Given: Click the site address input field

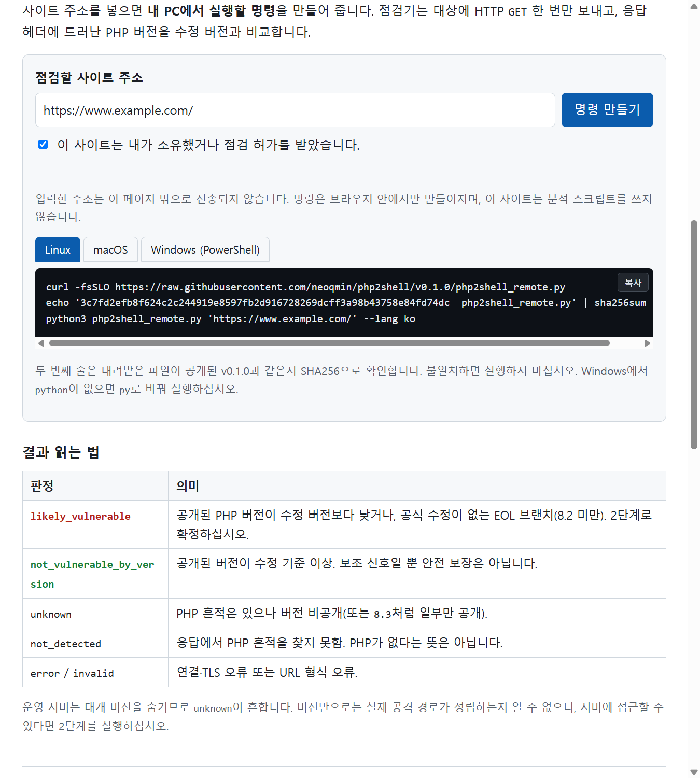Looking at the screenshot, I should tap(295, 110).
